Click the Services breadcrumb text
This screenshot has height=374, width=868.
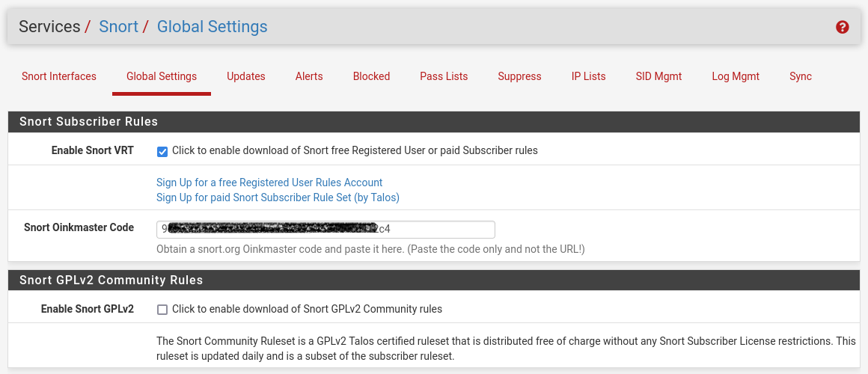click(x=49, y=27)
